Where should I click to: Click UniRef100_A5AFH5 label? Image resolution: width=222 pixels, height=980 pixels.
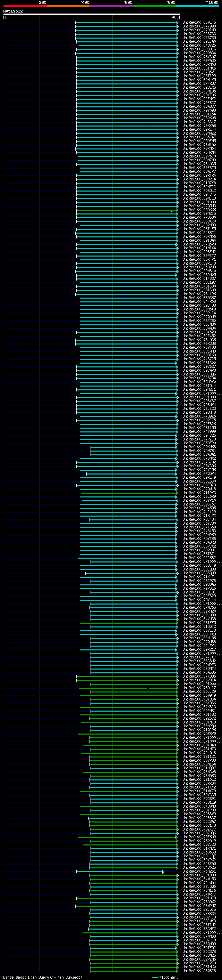[199, 141]
